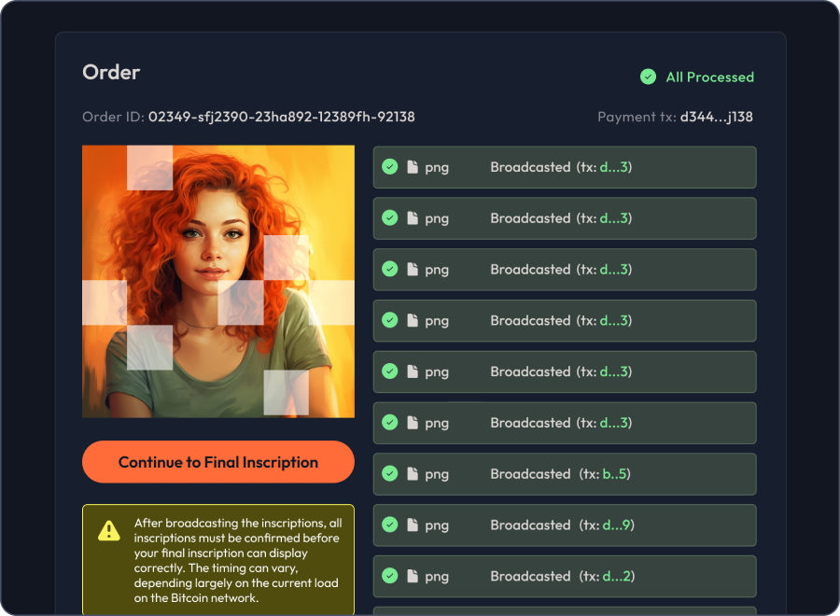Viewport: 840px width, 616px height.
Task: Click the red-haired woman image preview
Action: coord(218,281)
